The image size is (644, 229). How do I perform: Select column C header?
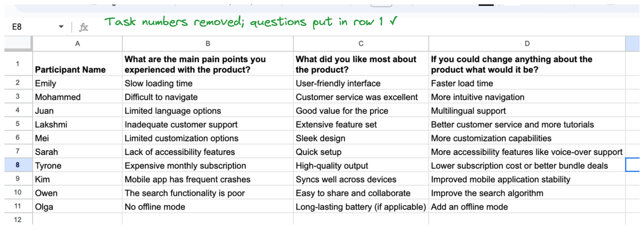coord(361,44)
